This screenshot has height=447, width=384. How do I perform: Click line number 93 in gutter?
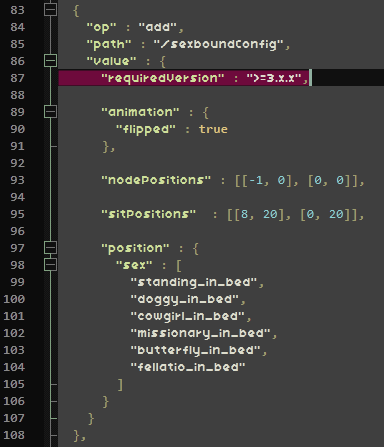point(17,180)
